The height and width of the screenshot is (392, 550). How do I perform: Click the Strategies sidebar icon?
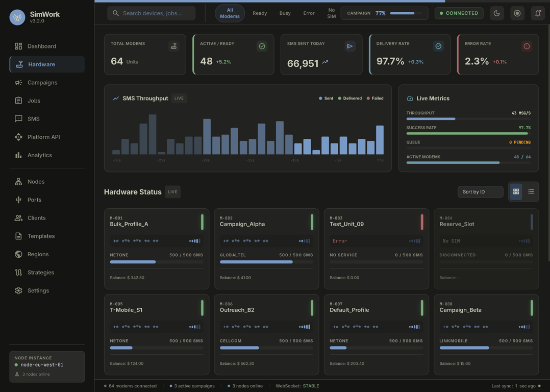click(18, 273)
